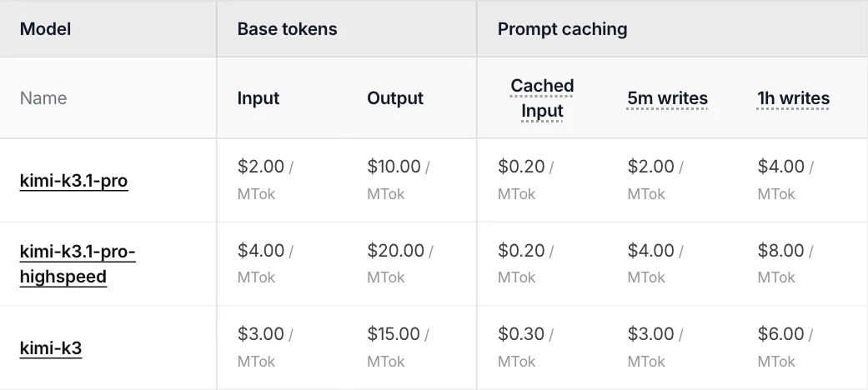Screen dimensions: 868x390
Task: Select kimi-k3.1-pro $10.00 output price
Action: (x=394, y=166)
